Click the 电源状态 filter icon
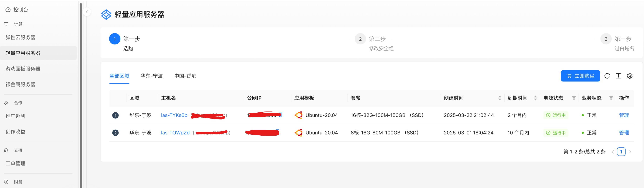The width and height of the screenshot is (644, 188). (574, 98)
